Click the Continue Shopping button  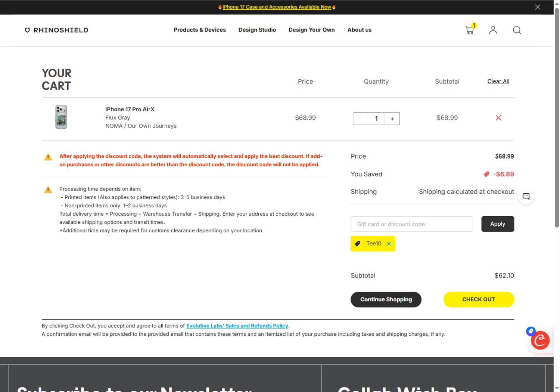coord(386,300)
